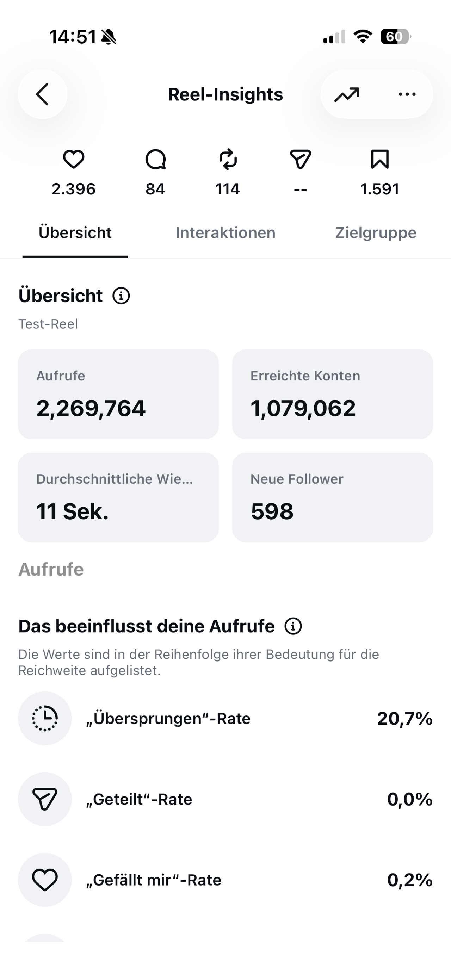Switch to the Zielgruppe tab

376,233
